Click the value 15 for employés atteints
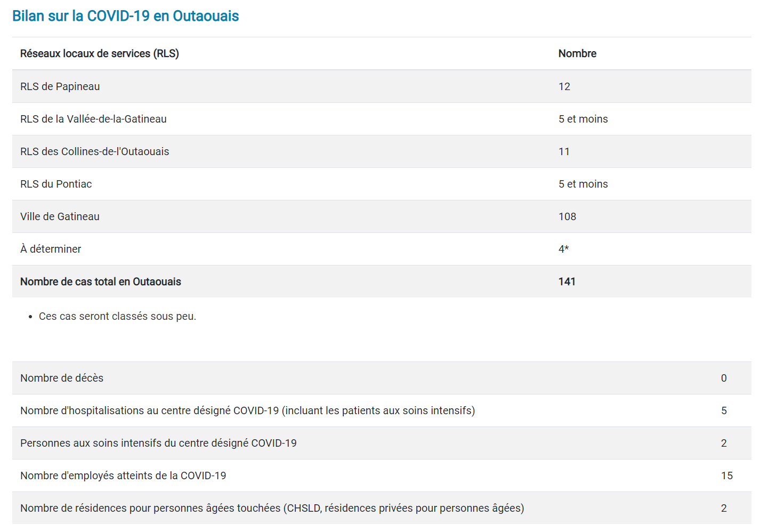This screenshot has height=532, width=761. coord(727,475)
